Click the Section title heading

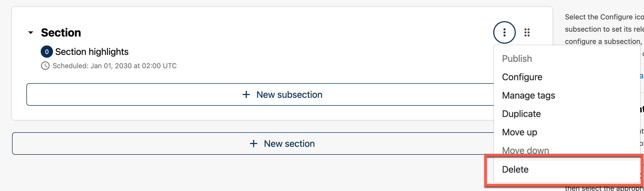(61, 33)
